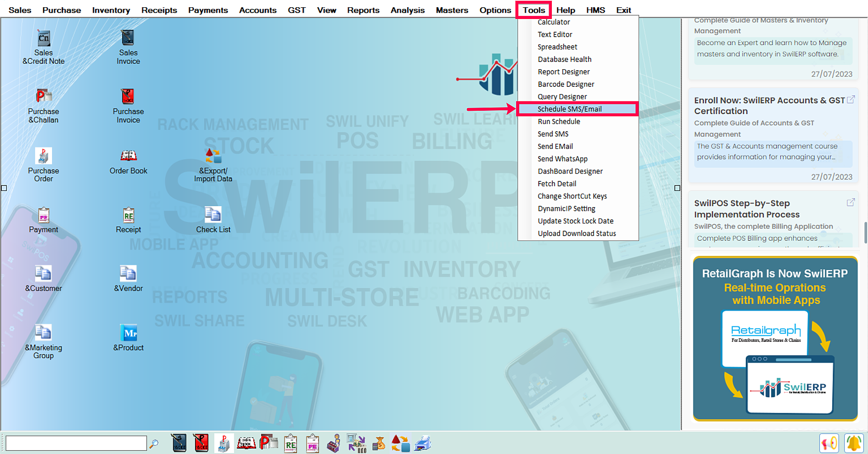This screenshot has height=454, width=868.
Task: Open external link icon on SwilPOS card
Action: [850, 202]
